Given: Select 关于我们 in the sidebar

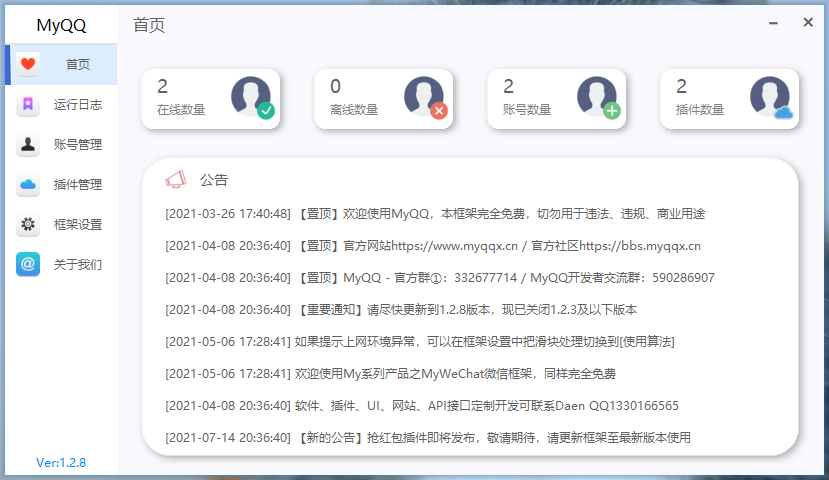Looking at the screenshot, I should [61, 264].
